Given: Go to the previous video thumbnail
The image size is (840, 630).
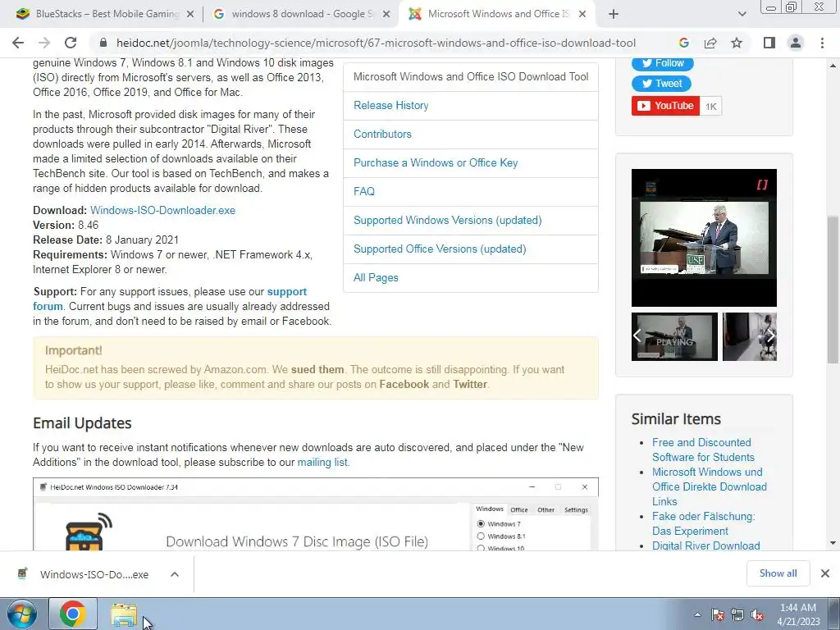Looking at the screenshot, I should (637, 336).
